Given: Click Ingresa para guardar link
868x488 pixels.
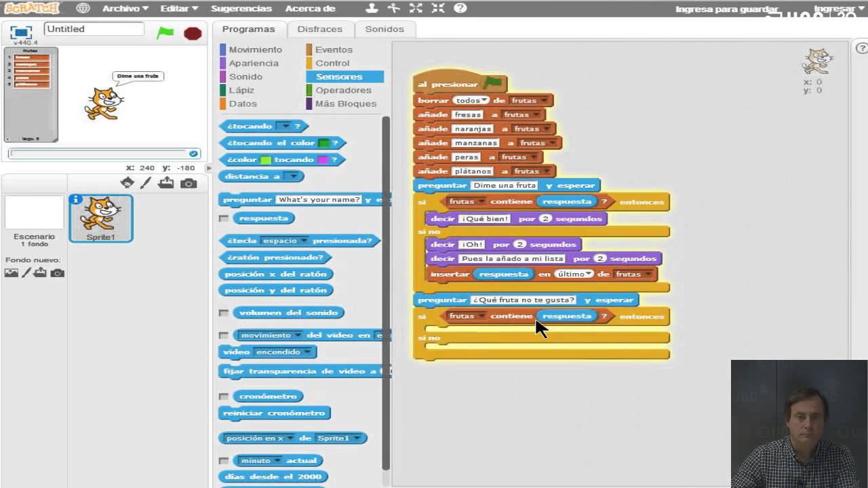Looking at the screenshot, I should click(727, 9).
